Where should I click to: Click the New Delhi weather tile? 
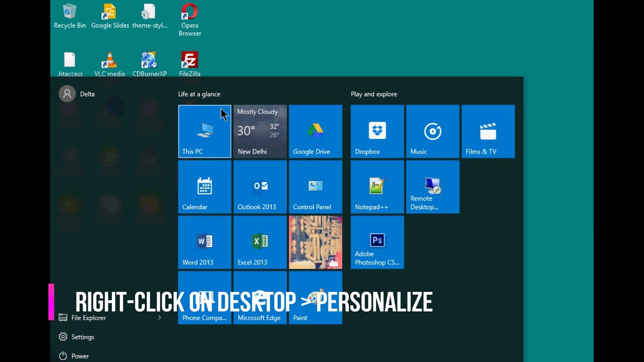click(260, 131)
